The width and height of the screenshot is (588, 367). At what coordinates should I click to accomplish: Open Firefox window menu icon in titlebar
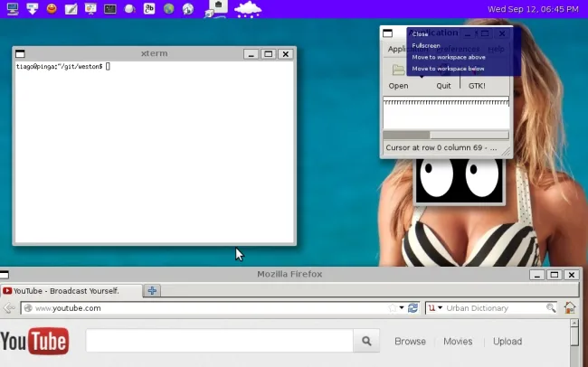click(x=5, y=276)
